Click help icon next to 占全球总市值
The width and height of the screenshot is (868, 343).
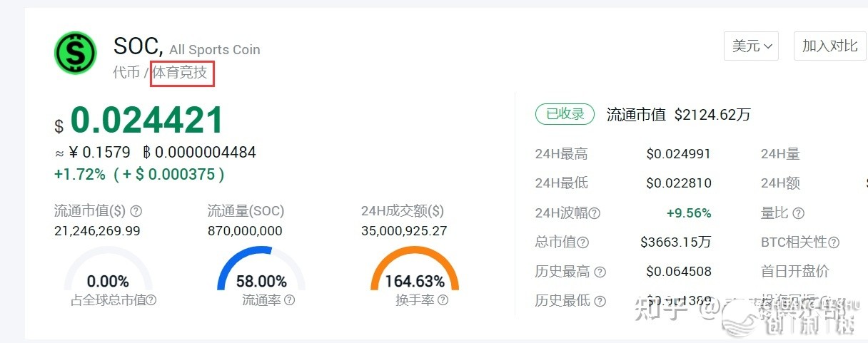point(151,300)
